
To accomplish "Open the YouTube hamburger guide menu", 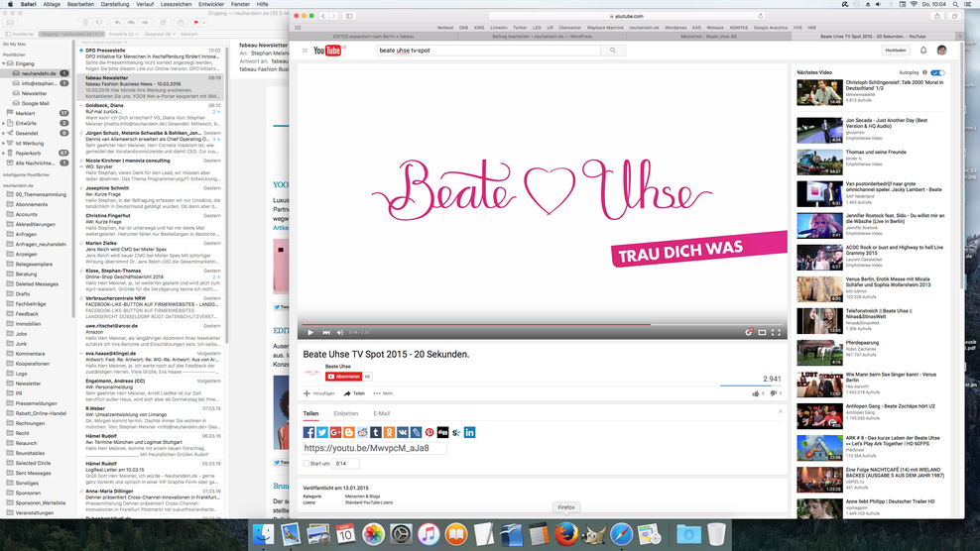I will pos(305,50).
